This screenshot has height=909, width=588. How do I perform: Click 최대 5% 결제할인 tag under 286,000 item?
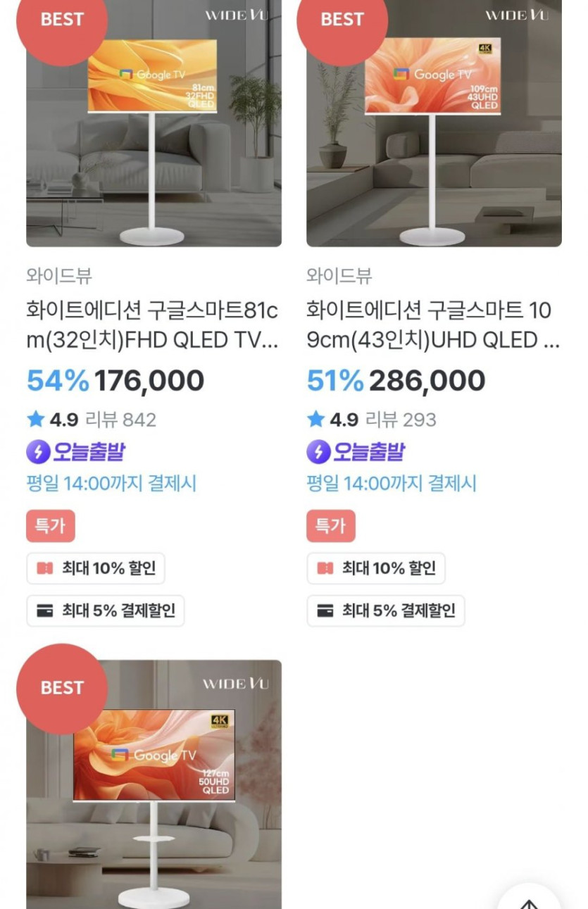tap(386, 610)
